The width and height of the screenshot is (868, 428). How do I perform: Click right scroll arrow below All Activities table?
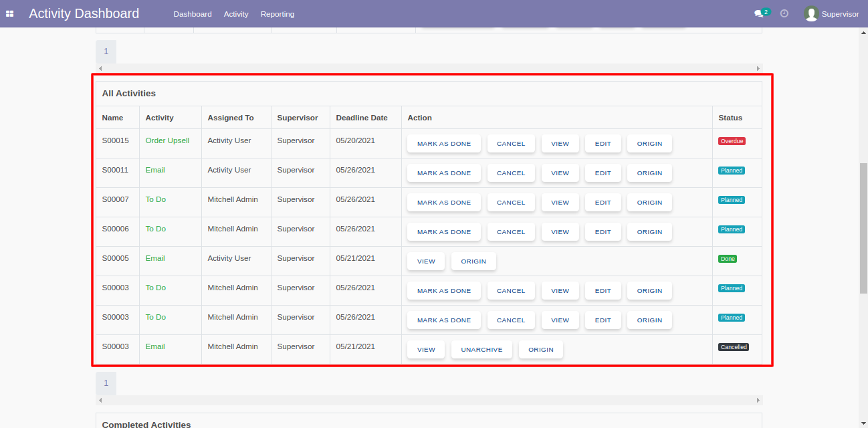click(758, 400)
